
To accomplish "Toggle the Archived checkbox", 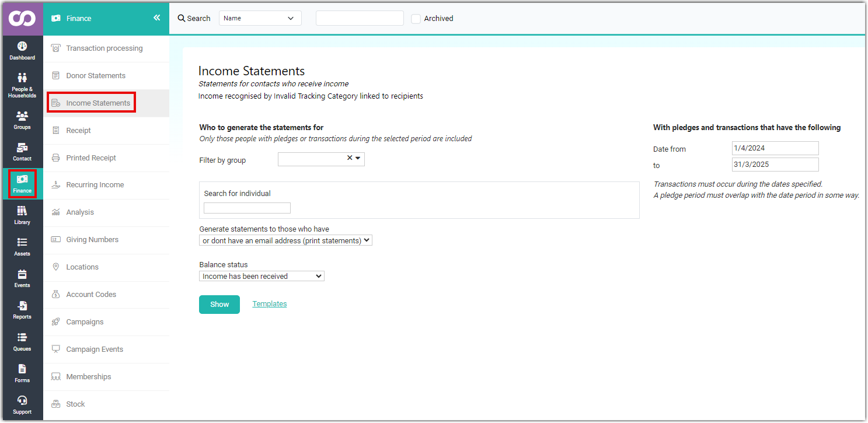I will click(x=416, y=19).
